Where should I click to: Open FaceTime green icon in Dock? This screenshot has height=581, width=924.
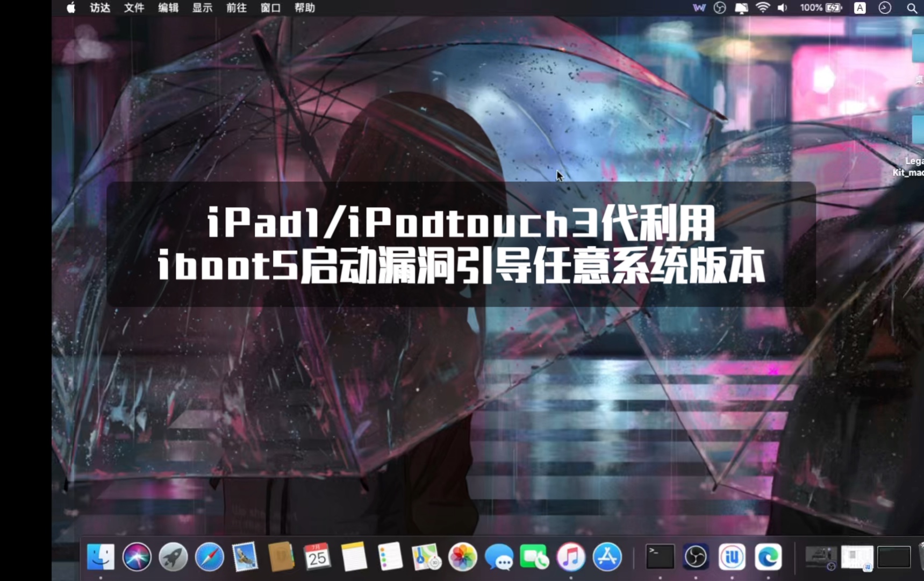[535, 557]
